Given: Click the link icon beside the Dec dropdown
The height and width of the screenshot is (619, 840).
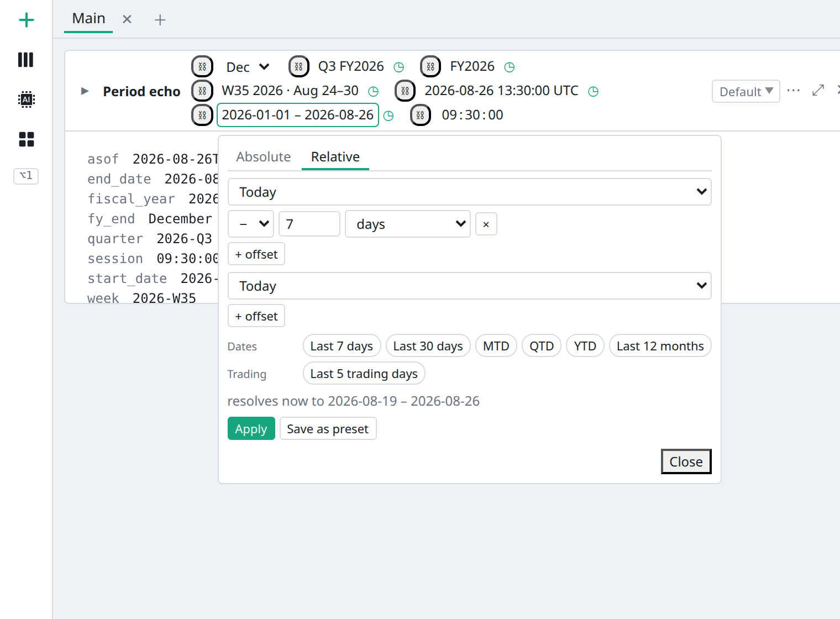Looking at the screenshot, I should [202, 67].
